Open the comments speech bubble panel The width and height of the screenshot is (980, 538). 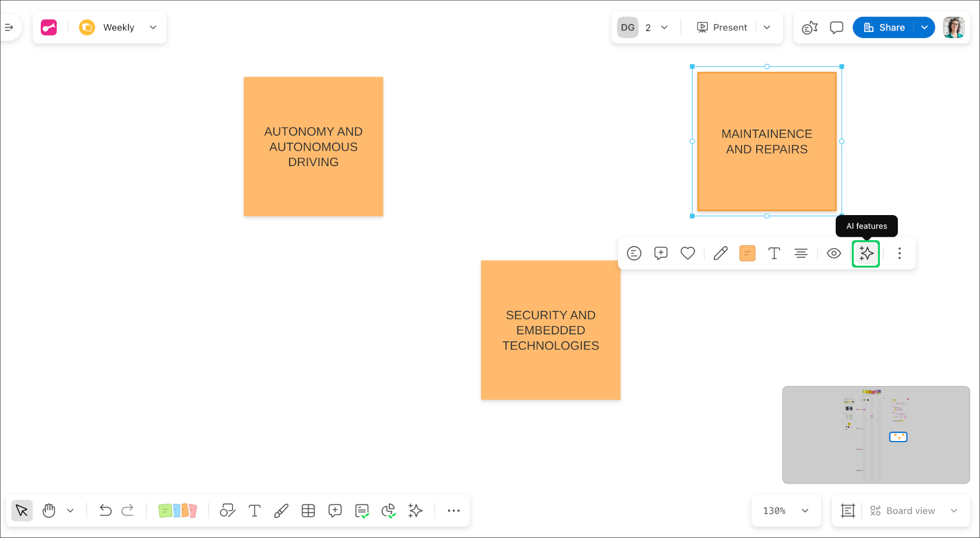[x=836, y=27]
